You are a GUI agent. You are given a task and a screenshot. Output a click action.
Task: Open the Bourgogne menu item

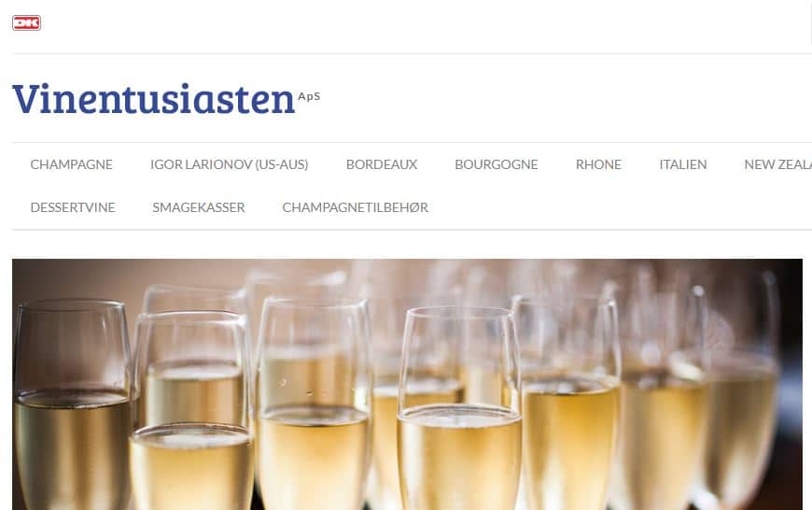pos(497,164)
